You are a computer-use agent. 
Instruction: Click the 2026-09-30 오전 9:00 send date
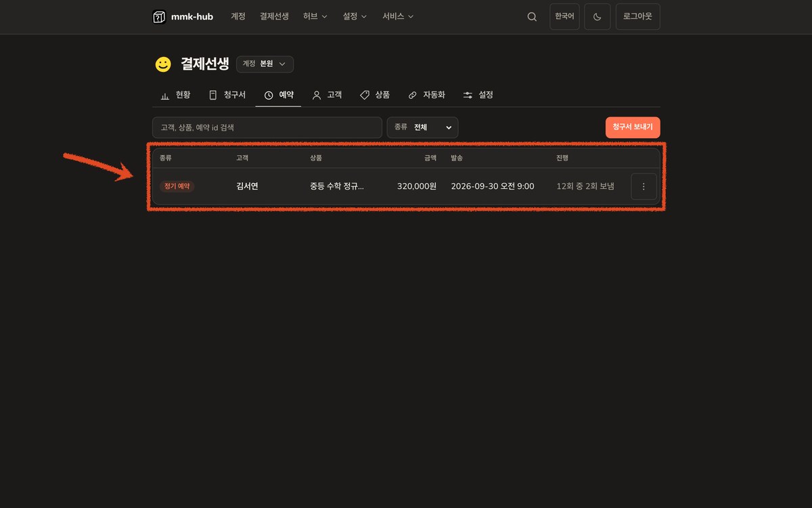tap(493, 186)
